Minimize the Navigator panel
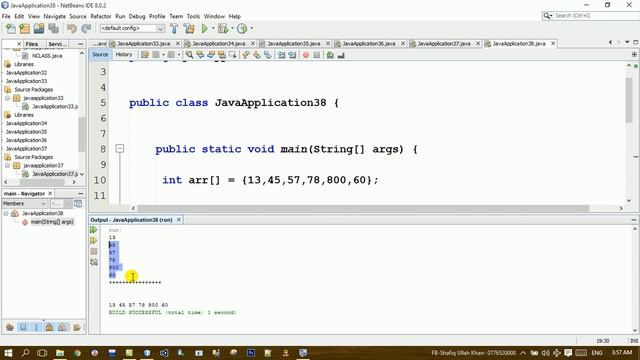The width and height of the screenshot is (640, 360). [80, 193]
